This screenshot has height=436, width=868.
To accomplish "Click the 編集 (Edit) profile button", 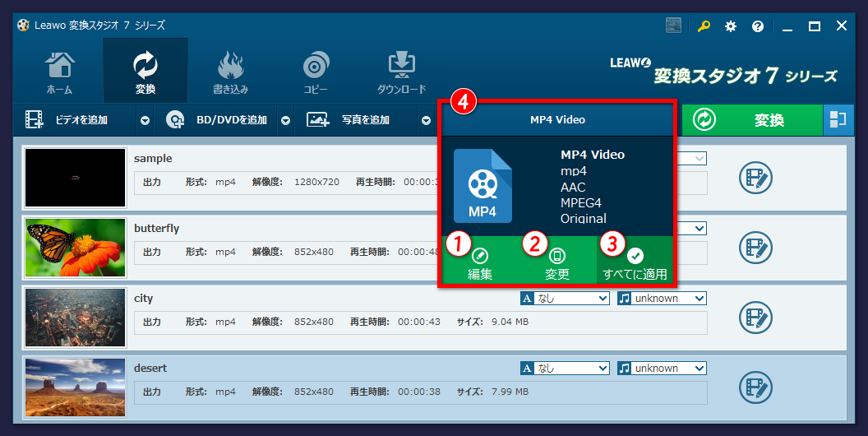I will tap(480, 262).
